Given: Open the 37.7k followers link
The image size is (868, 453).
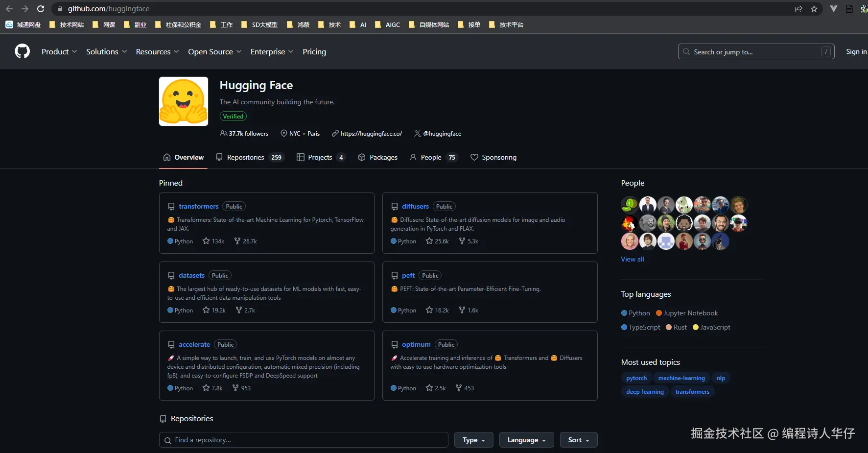Looking at the screenshot, I should coord(244,133).
